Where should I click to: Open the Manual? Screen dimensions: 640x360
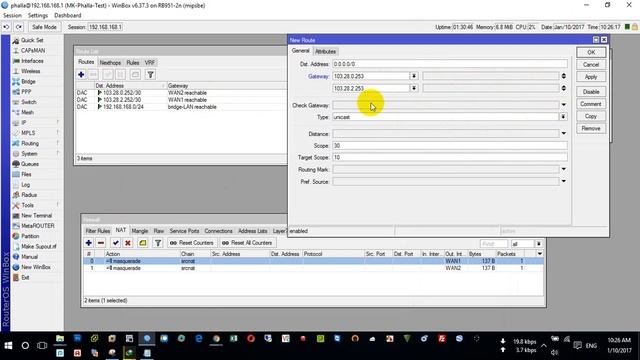pos(29,257)
